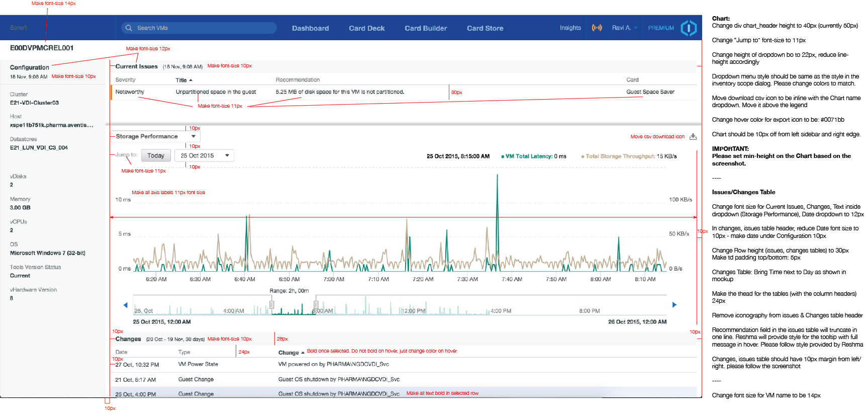
Task: Select the 27 Oct, 10:32 PM change row
Action: (x=405, y=365)
